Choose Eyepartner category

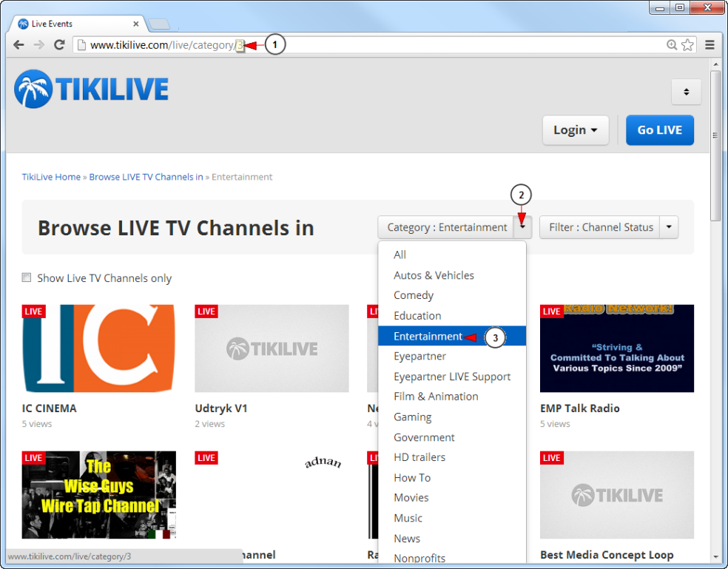coord(452,356)
